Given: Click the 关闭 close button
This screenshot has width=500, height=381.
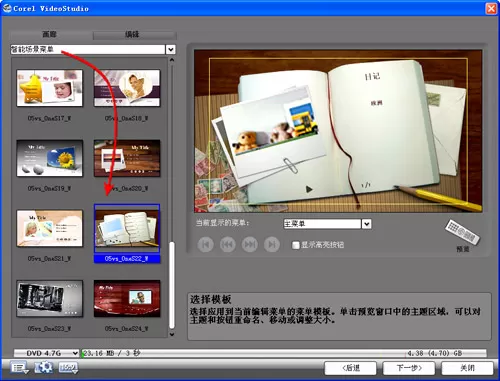Looking at the screenshot, I should tap(467, 368).
